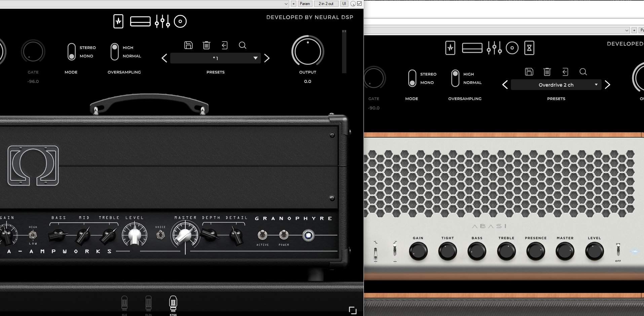Open the hourglass delay icon in Abasi window
Viewport: 644px width, 316px height.
click(x=529, y=48)
